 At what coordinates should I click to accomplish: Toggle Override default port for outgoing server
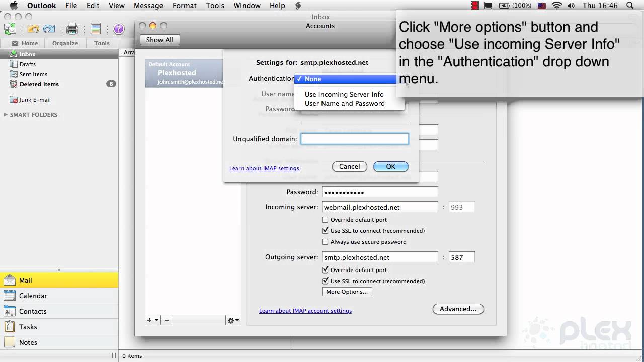(x=325, y=270)
